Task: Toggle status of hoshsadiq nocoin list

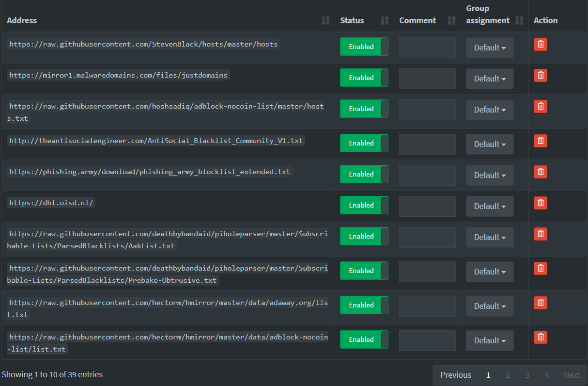Action: point(364,109)
